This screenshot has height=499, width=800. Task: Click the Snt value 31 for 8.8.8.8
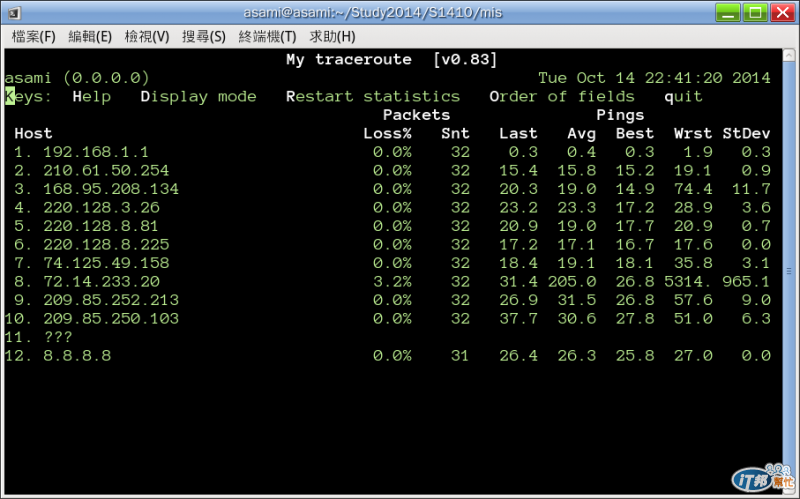(460, 356)
